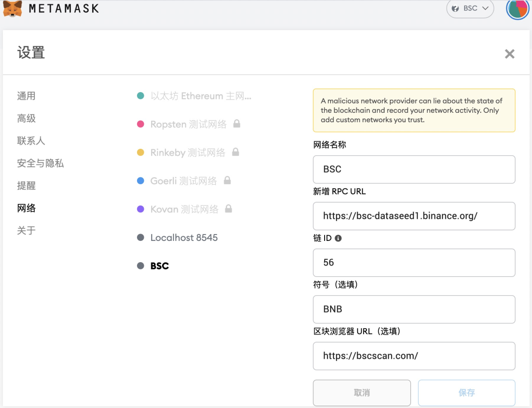The width and height of the screenshot is (532, 408).
Task: Click the 取消 cancel button
Action: tap(362, 393)
